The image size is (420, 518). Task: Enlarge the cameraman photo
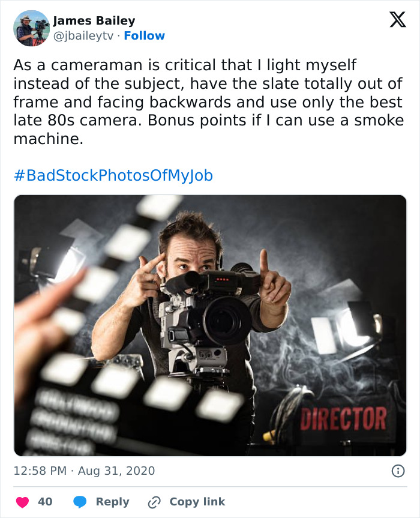point(210,324)
